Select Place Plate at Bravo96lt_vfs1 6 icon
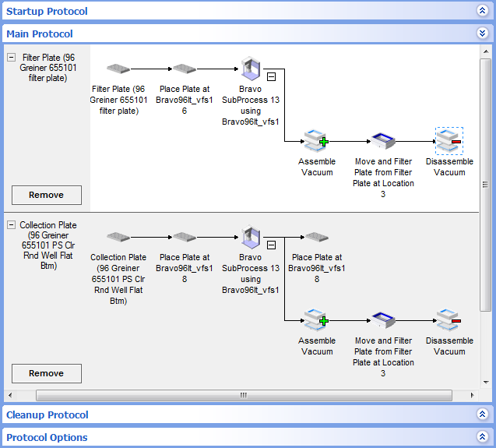Screen dimensions: 496x448 pyautogui.click(x=184, y=69)
